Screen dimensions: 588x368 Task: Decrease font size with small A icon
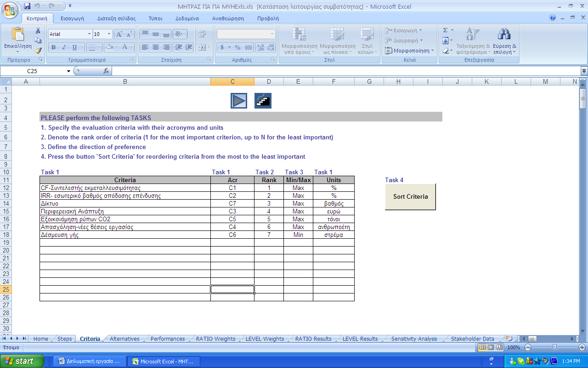(129, 34)
